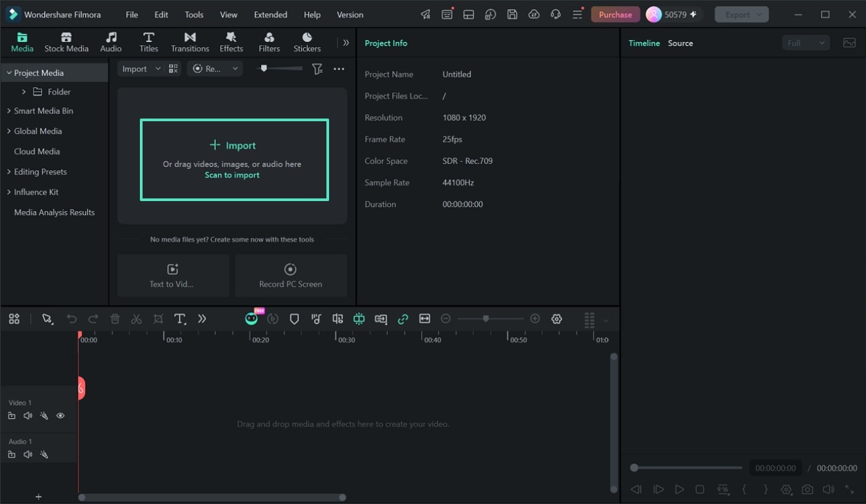Click the delete trash icon

click(115, 319)
